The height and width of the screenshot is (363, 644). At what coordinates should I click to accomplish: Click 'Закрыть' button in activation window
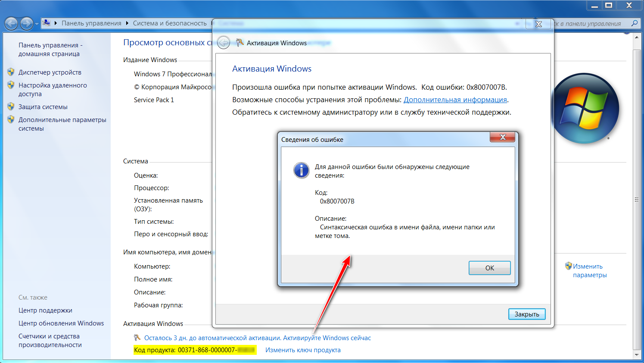[527, 314]
